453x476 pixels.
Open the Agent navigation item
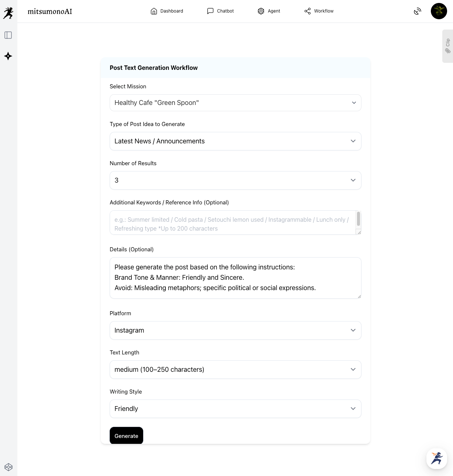269,11
